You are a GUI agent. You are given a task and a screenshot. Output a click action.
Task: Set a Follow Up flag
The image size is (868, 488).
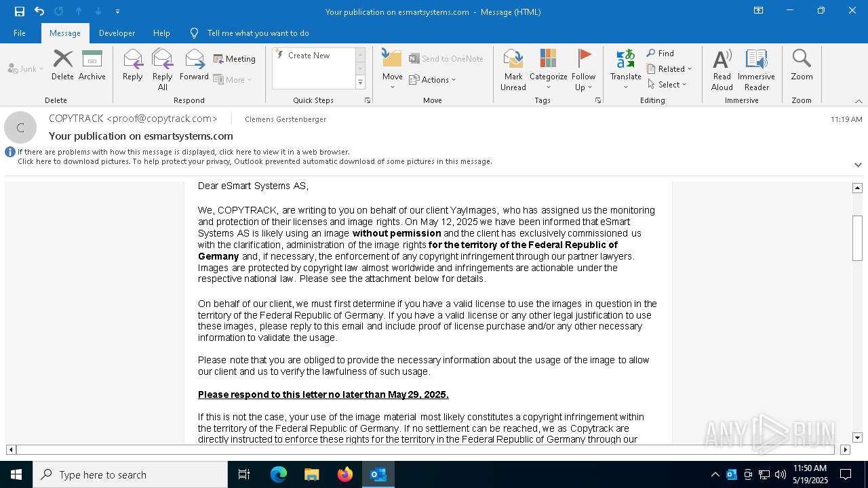(583, 70)
